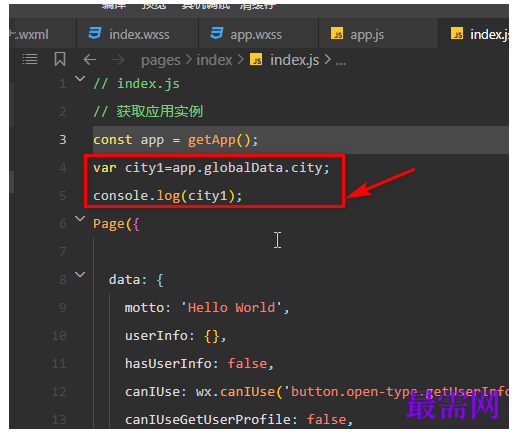Collapse the data object fold at line 8
This screenshot has width=518, height=436.
coord(80,275)
